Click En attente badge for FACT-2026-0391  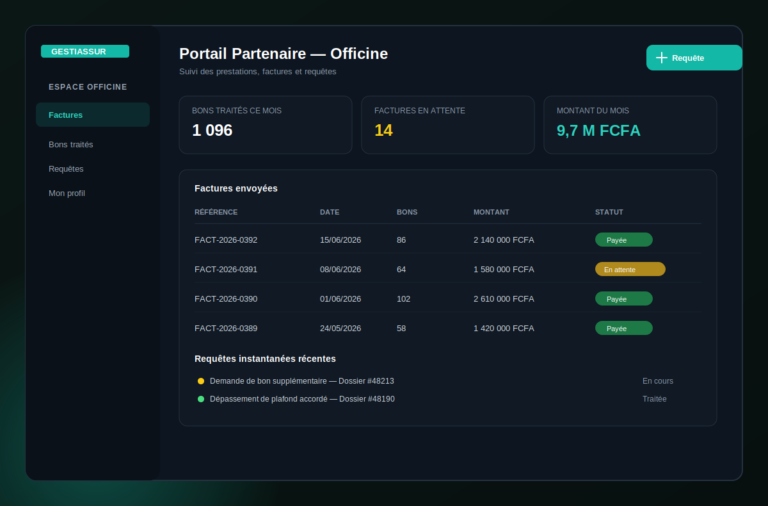[630, 269]
